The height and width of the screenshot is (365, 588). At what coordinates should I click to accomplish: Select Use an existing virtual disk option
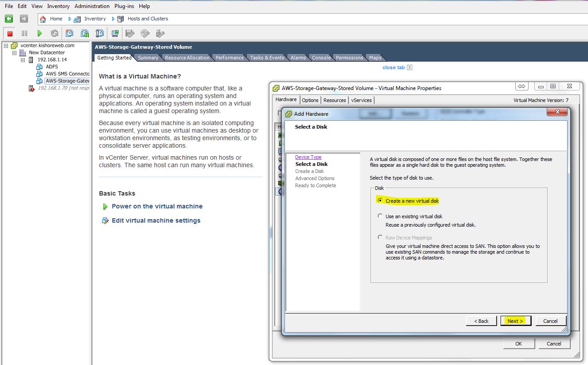(380, 216)
